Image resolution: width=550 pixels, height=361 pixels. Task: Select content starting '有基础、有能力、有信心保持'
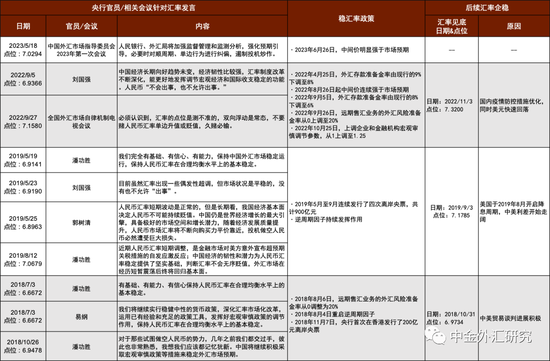click(202, 289)
